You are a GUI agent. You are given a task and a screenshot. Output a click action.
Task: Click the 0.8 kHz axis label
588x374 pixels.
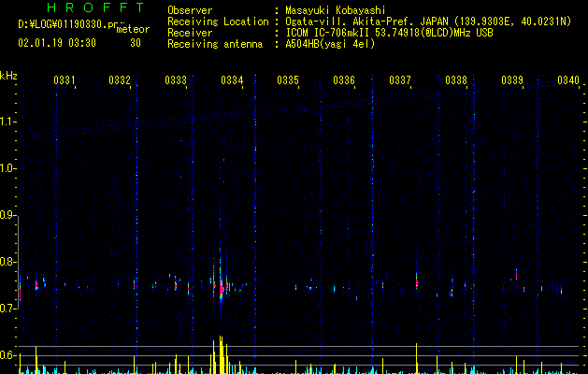(7, 262)
